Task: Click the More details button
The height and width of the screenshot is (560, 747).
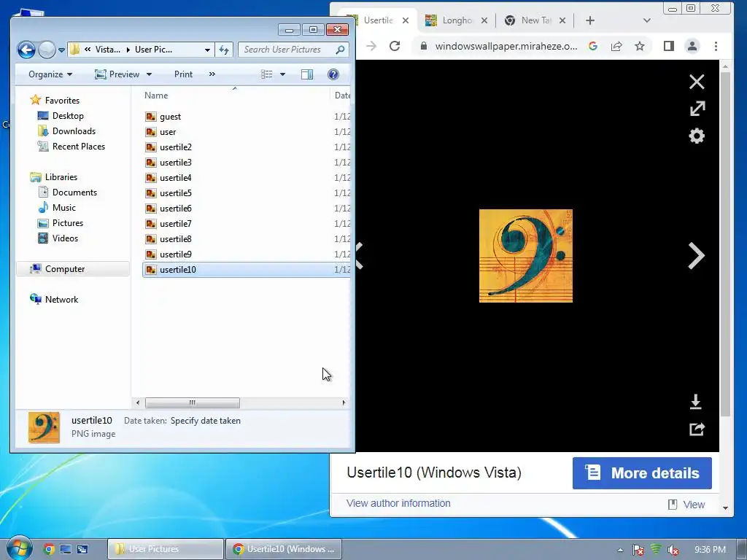Action: click(x=642, y=473)
